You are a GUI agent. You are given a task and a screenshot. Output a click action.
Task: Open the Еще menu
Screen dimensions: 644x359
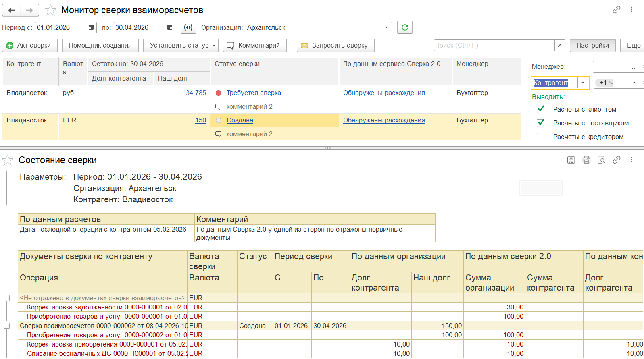tap(633, 45)
